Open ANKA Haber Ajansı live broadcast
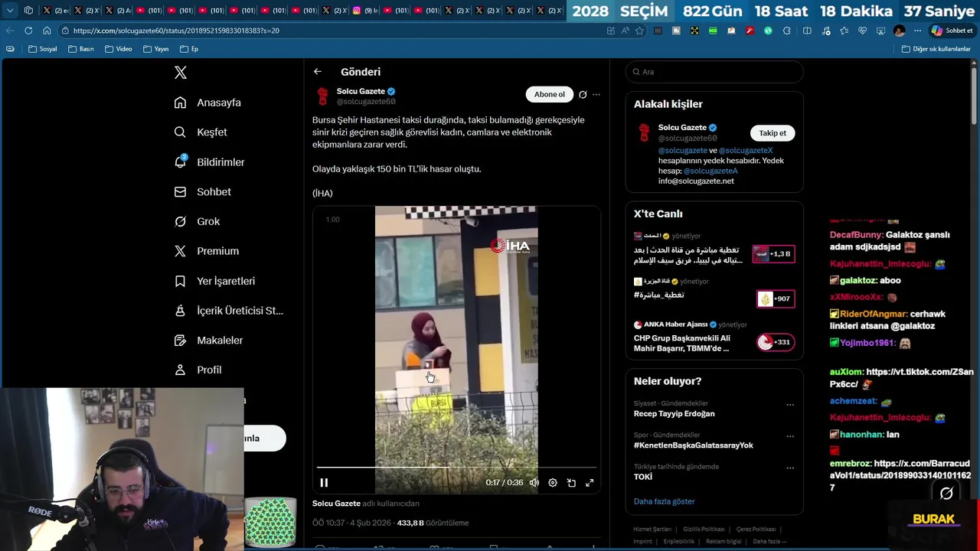The width and height of the screenshot is (980, 551). coord(714,336)
